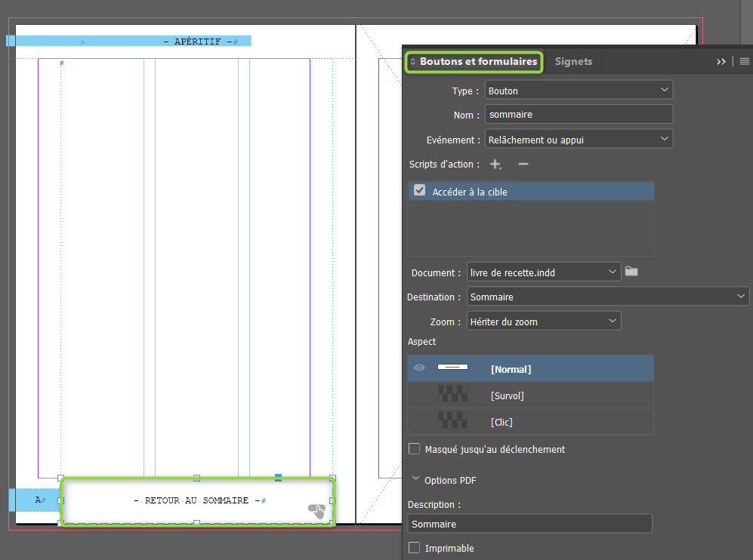The image size is (753, 560).
Task: Switch to the Signets tab
Action: click(573, 61)
